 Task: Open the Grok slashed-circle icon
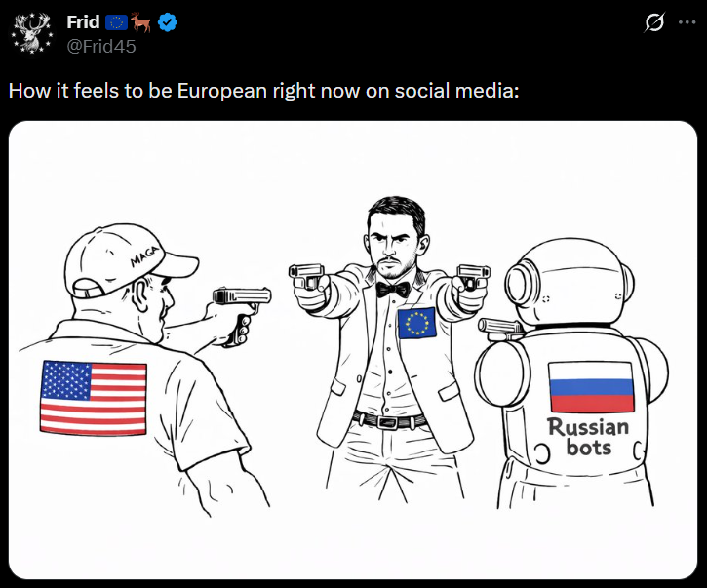coord(655,23)
